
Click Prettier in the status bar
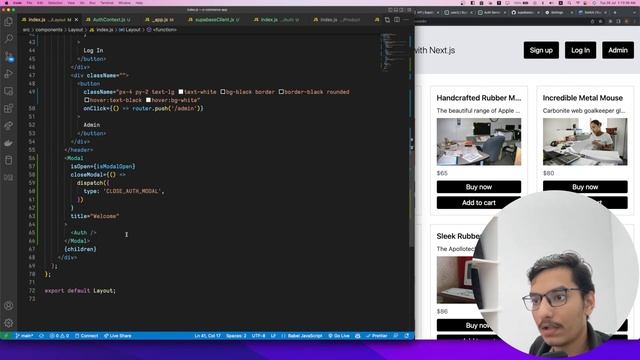coord(377,336)
